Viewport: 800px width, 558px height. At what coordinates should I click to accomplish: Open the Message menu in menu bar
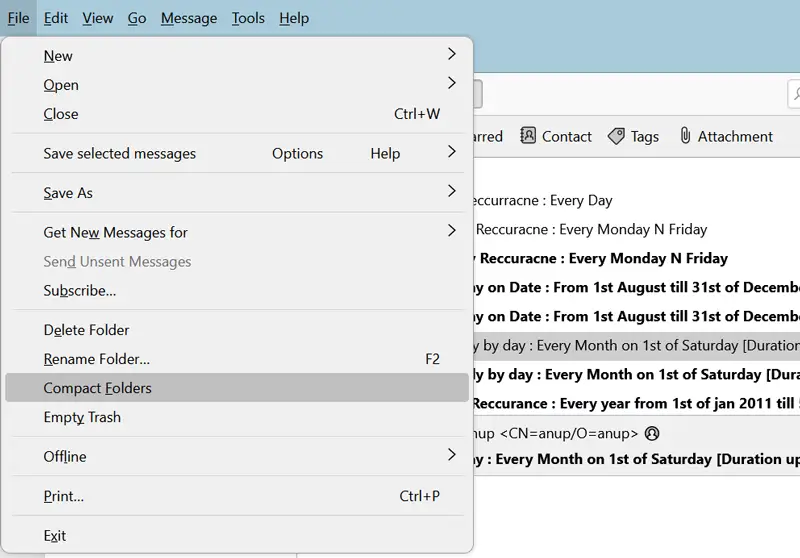(x=188, y=18)
